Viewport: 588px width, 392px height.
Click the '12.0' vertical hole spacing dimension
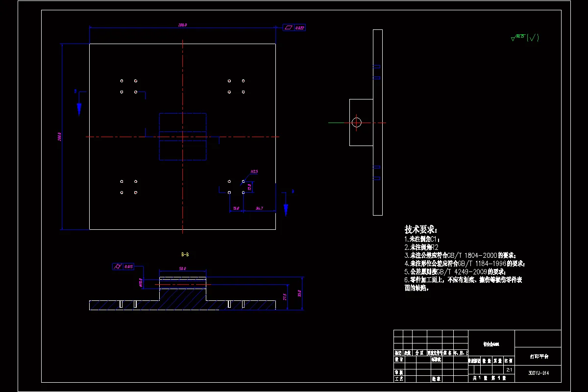(249, 187)
